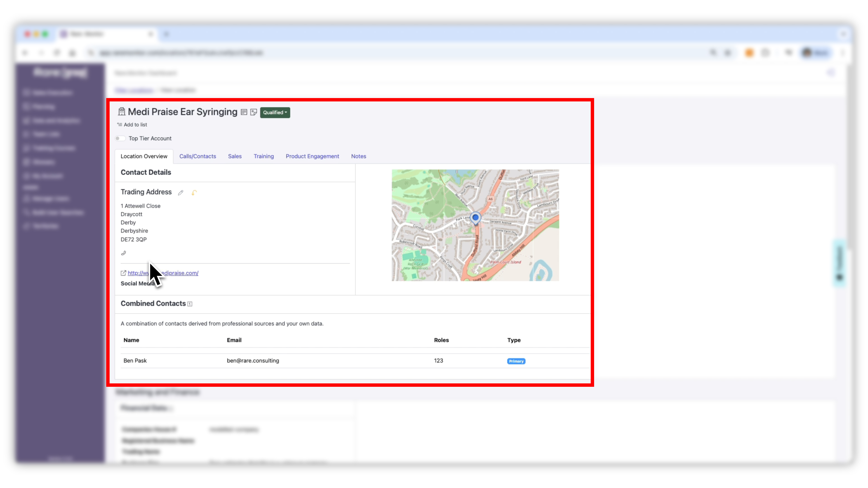Click the blue location pin on the map
The height and width of the screenshot is (488, 868).
(x=475, y=218)
